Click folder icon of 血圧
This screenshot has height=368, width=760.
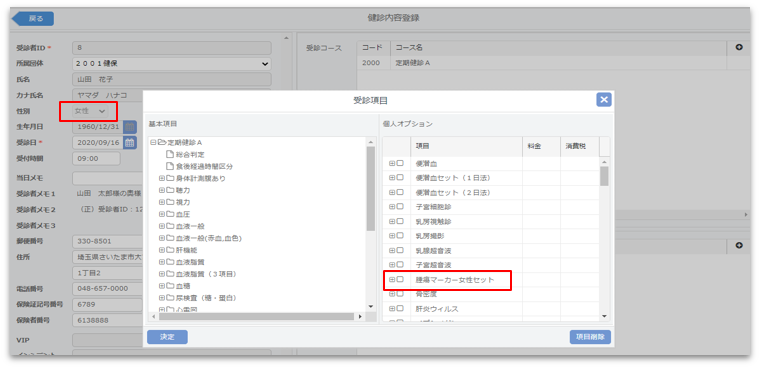[x=170, y=214]
